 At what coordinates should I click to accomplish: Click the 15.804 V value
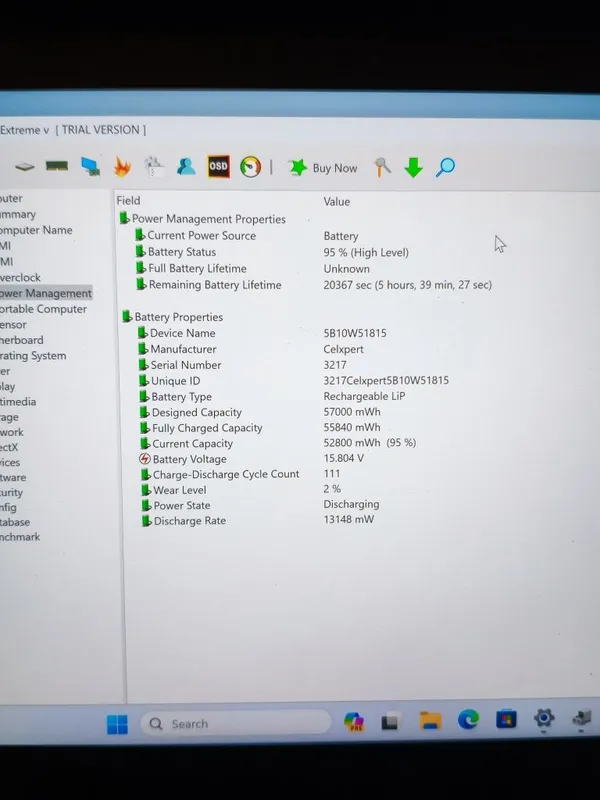tap(343, 458)
